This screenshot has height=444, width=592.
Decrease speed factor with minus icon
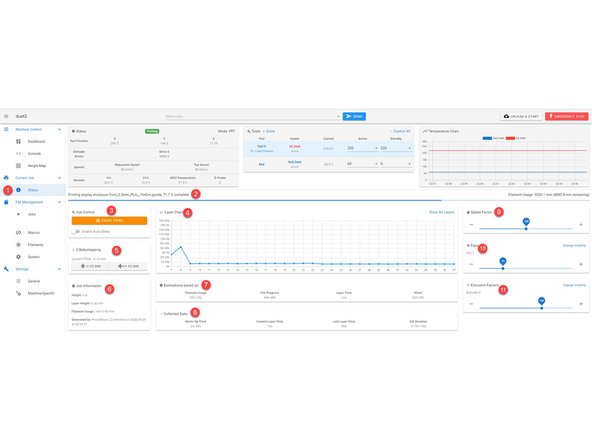pos(471,225)
